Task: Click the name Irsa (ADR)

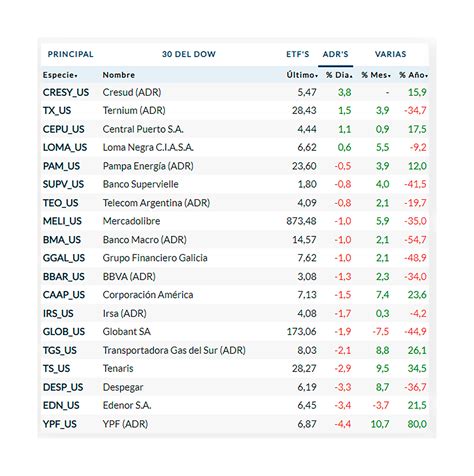Action: pyautogui.click(x=124, y=314)
